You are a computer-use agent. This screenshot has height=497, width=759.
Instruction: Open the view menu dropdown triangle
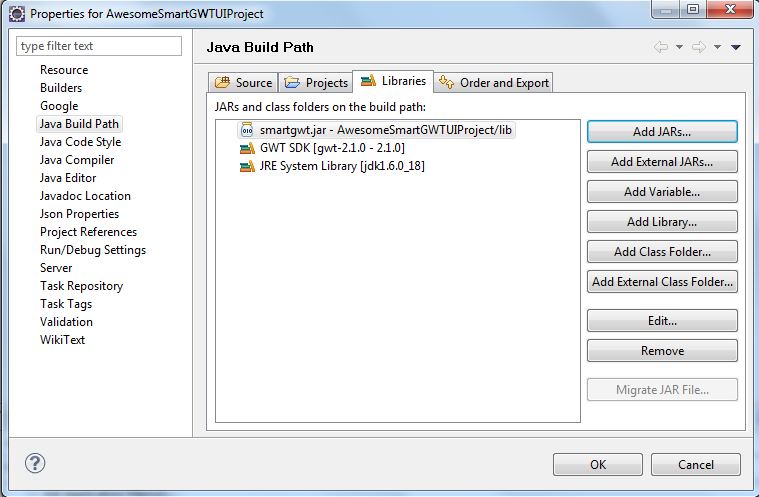pos(736,47)
